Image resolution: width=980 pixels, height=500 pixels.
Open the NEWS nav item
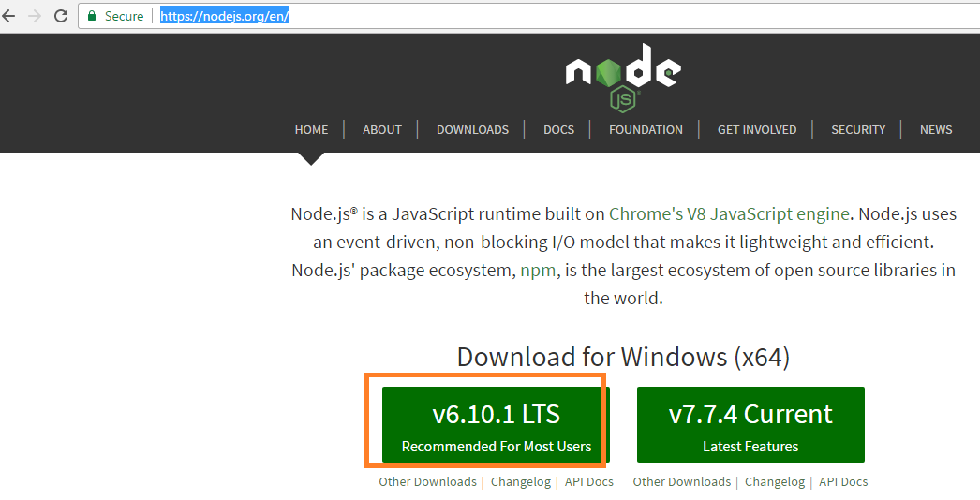936,129
